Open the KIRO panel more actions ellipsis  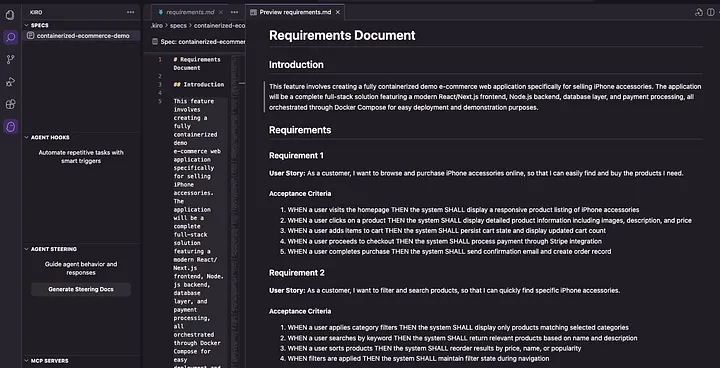[x=130, y=12]
